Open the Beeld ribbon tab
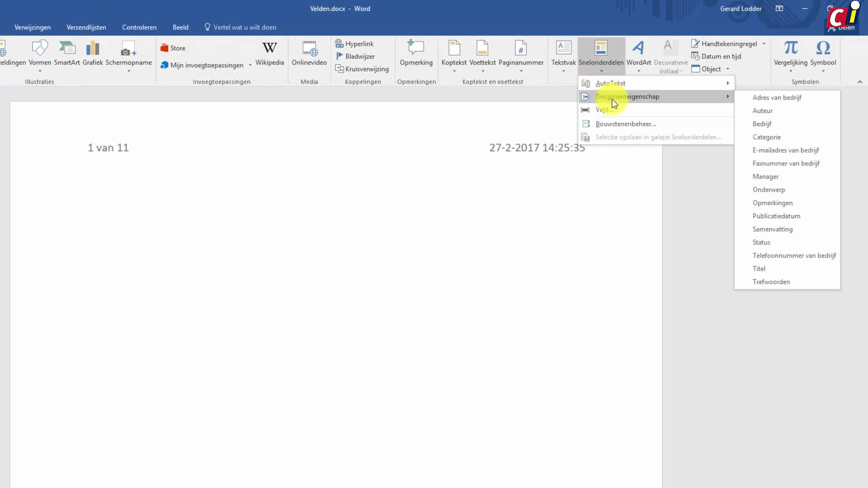Screen dimensions: 868x488 point(180,27)
